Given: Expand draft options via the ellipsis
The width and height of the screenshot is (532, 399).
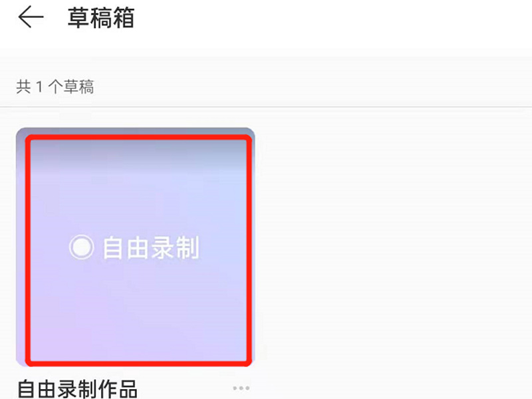Looking at the screenshot, I should [241, 388].
